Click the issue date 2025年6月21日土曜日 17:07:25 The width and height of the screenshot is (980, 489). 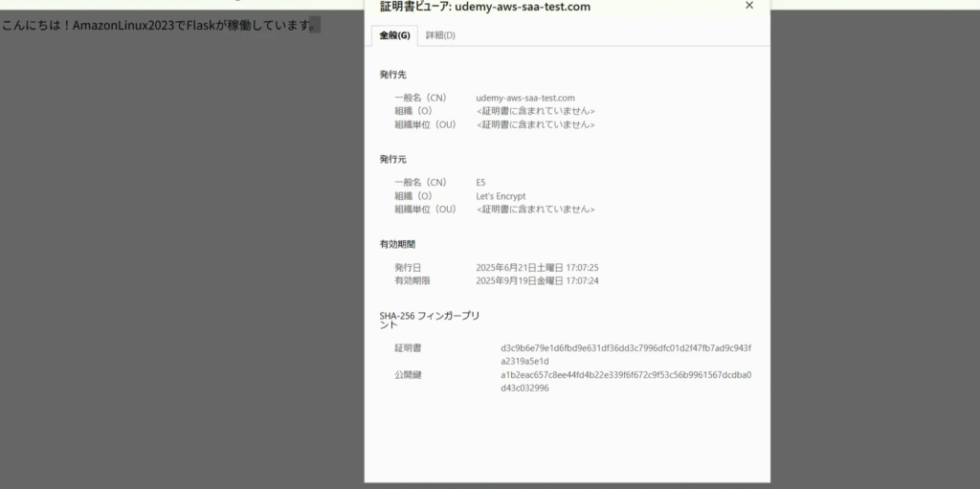(537, 268)
